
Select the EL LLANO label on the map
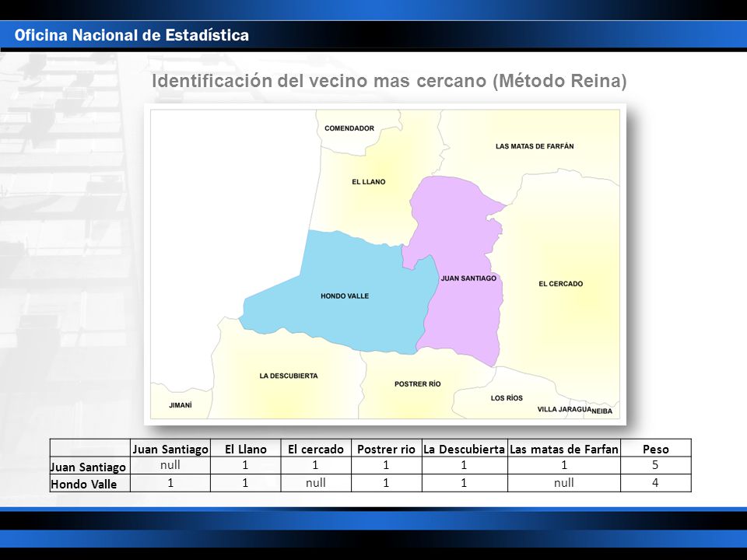tap(368, 181)
